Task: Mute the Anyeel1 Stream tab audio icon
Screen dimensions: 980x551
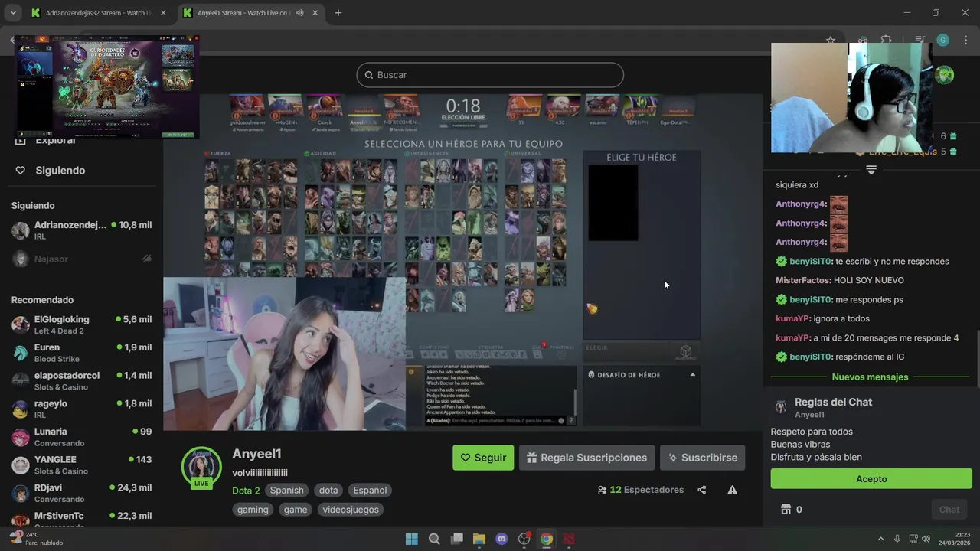Action: [299, 13]
